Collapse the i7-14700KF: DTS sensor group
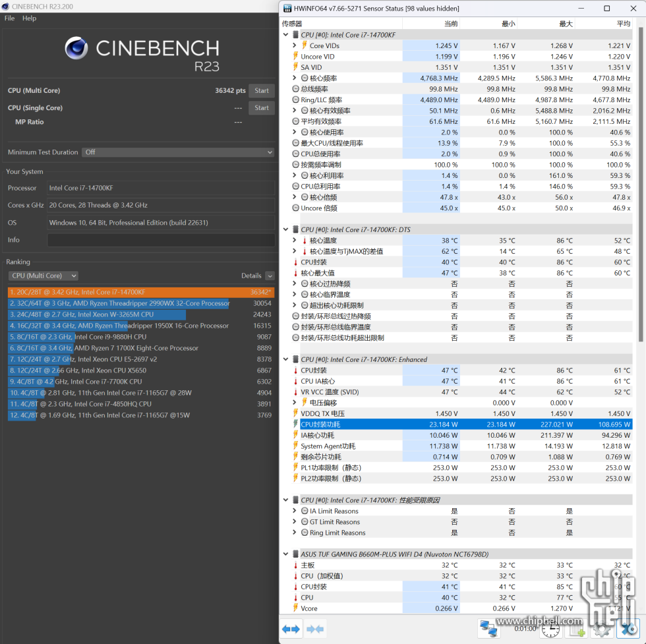The image size is (646, 644). tap(285, 229)
